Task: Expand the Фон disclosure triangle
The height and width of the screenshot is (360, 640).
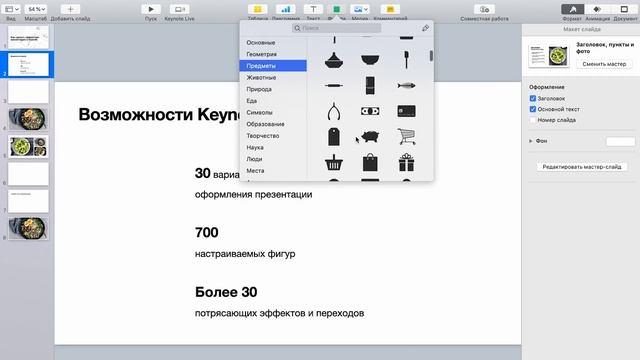Action: [531, 141]
